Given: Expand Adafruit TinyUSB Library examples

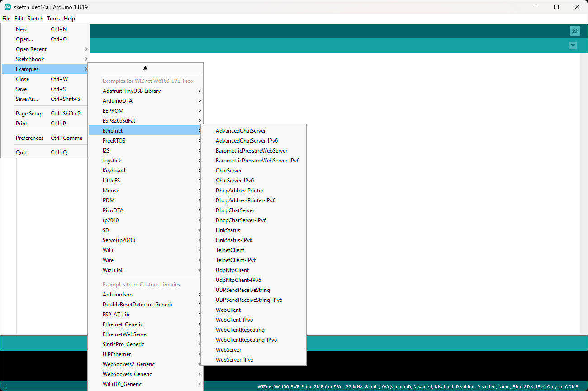Looking at the screenshot, I should tap(146, 91).
